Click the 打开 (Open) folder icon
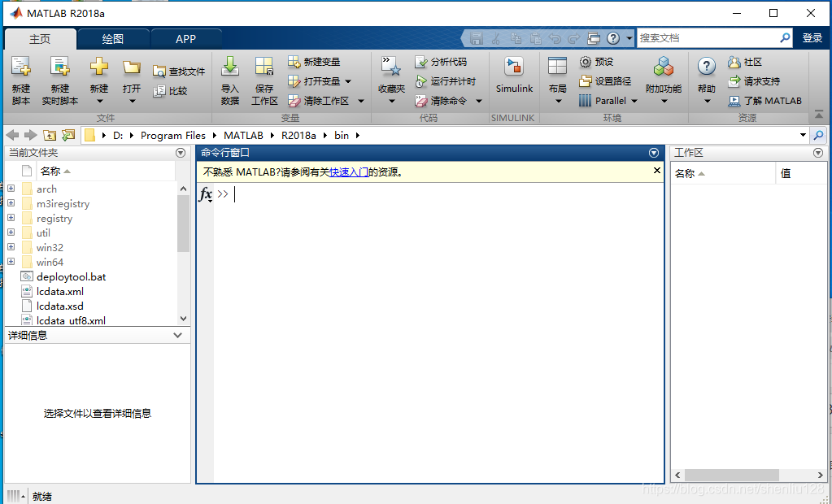The height and width of the screenshot is (504, 832). 132,67
